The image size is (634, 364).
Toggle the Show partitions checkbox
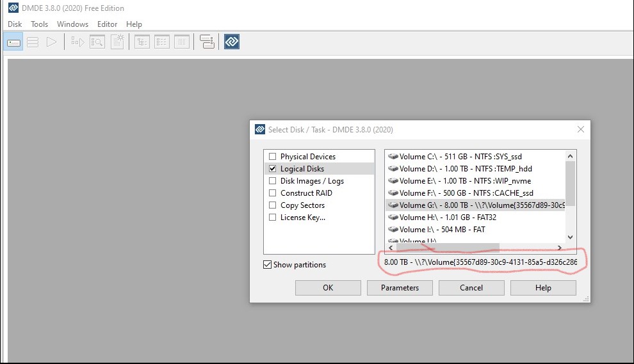(x=267, y=265)
